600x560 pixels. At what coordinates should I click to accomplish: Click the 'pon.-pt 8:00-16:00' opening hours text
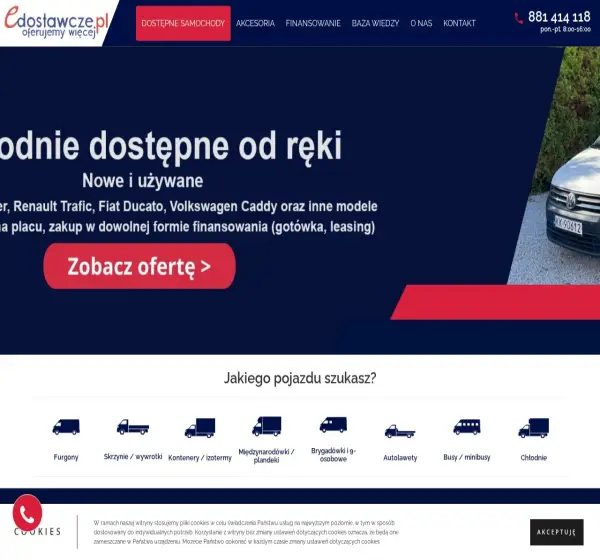coord(565,30)
